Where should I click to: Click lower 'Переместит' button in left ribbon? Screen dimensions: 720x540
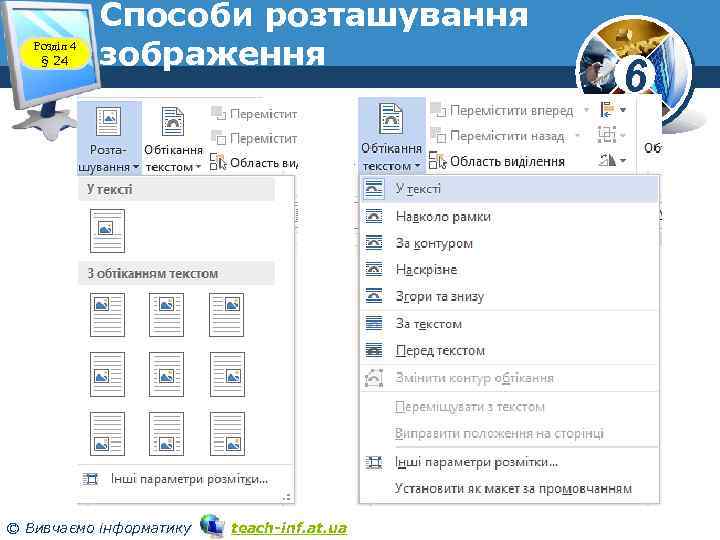[254, 138]
